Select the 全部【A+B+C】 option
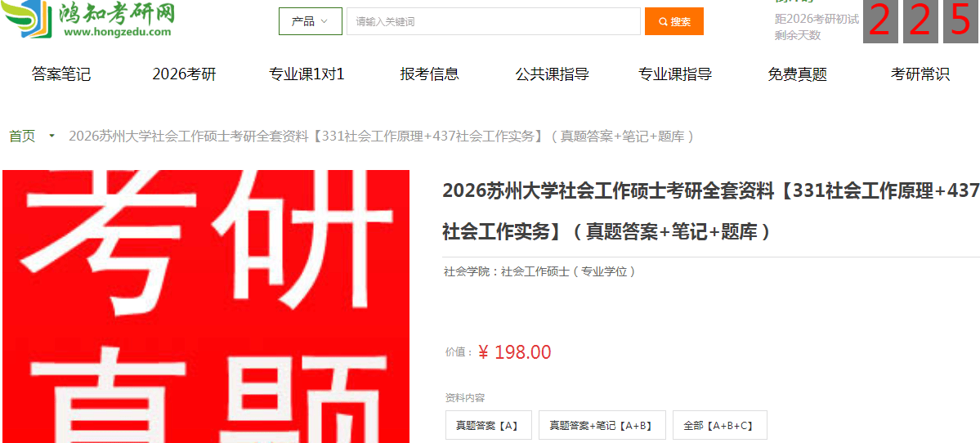 [x=720, y=426]
